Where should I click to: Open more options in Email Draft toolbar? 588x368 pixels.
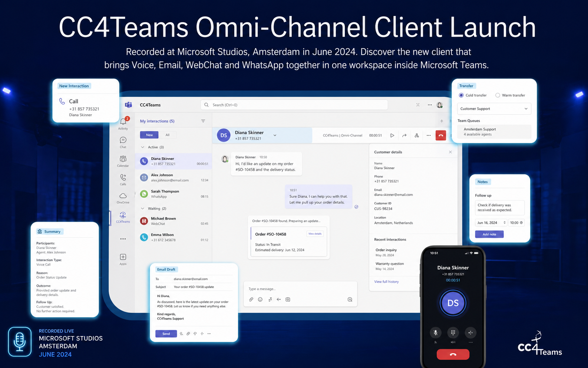click(209, 333)
